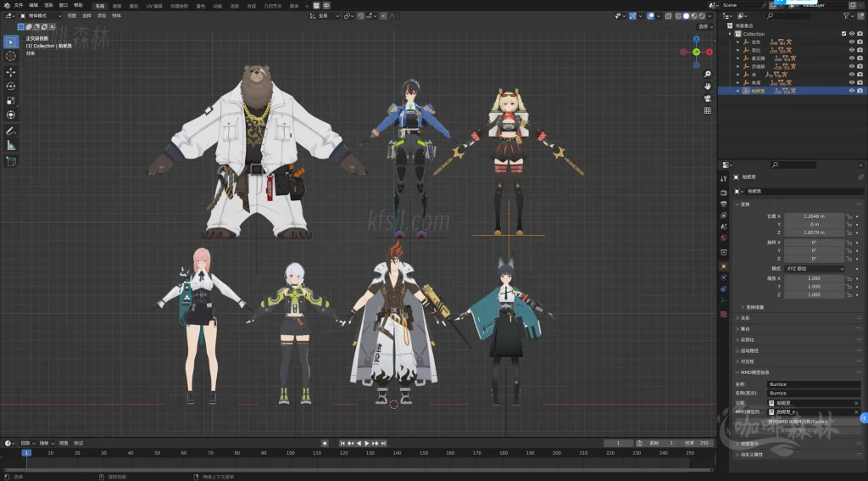Toggle camera view with the camera icon
868x481 pixels.
(x=708, y=98)
